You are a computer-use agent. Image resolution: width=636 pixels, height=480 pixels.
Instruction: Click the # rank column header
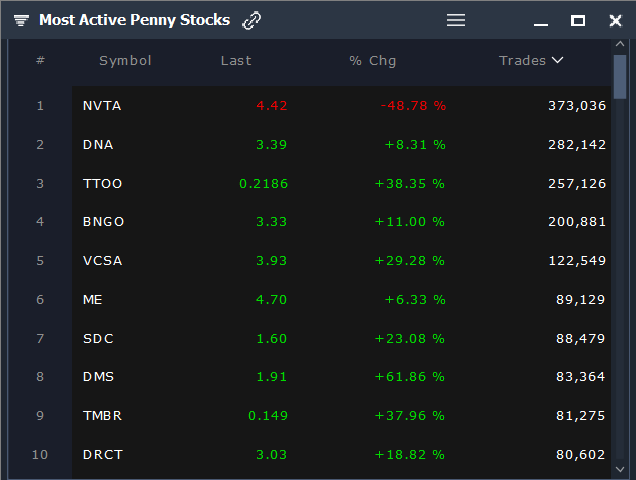pos(40,60)
